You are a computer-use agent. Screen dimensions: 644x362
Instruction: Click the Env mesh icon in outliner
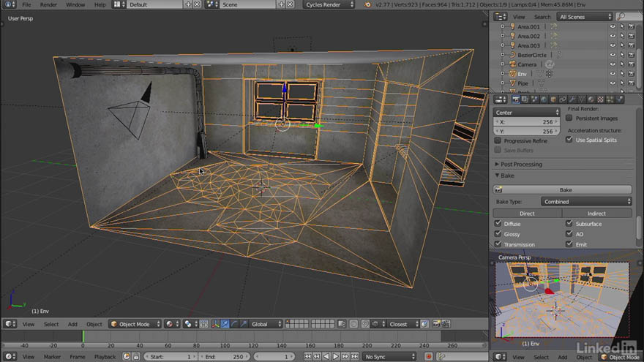[512, 74]
